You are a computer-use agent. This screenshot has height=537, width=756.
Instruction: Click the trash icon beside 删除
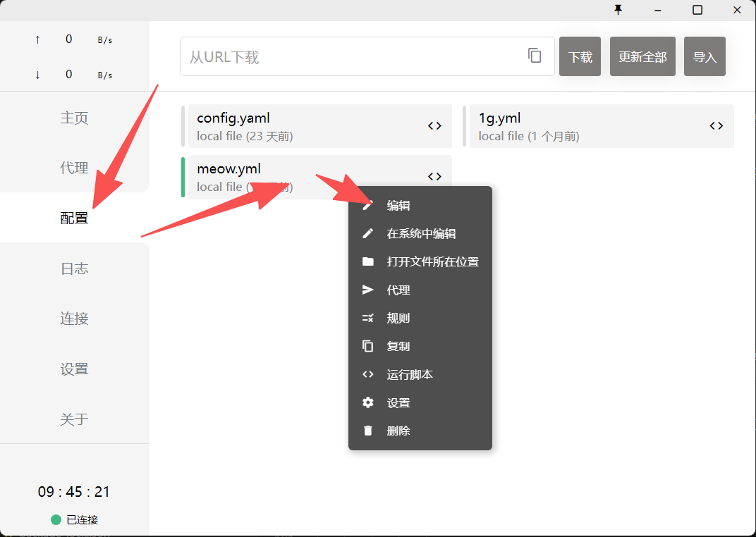(367, 431)
